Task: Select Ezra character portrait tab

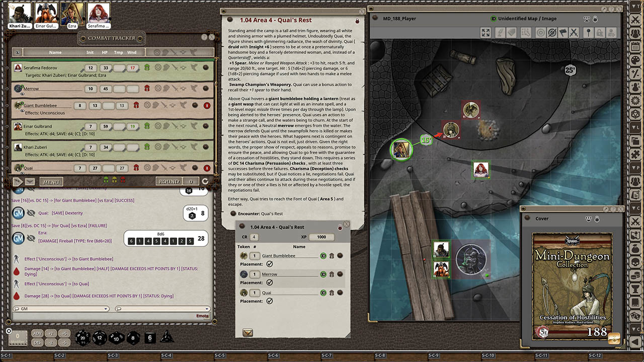Action: click(72, 14)
